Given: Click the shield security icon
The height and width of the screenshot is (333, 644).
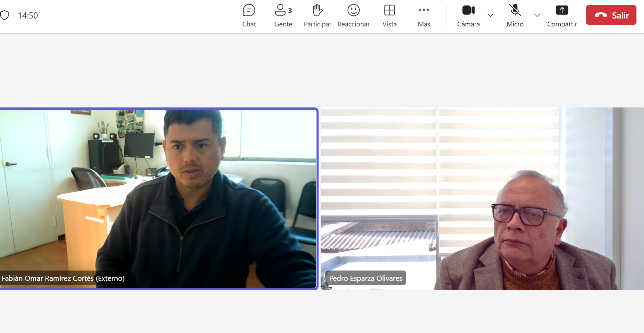Looking at the screenshot, I should pos(4,15).
